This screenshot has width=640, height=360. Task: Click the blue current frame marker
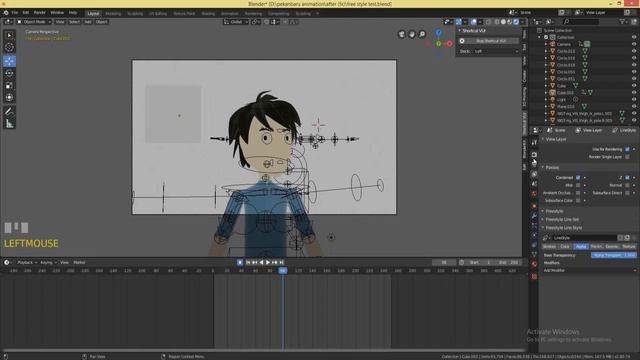click(282, 270)
